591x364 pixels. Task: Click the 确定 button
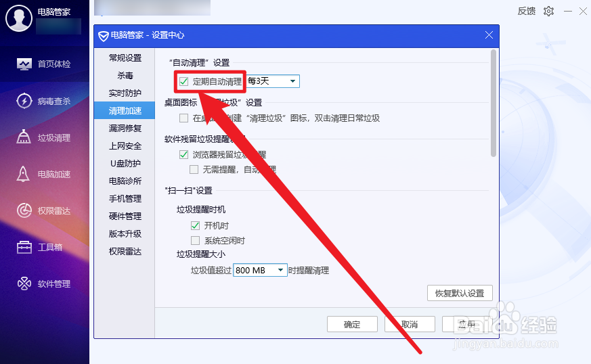(x=352, y=325)
